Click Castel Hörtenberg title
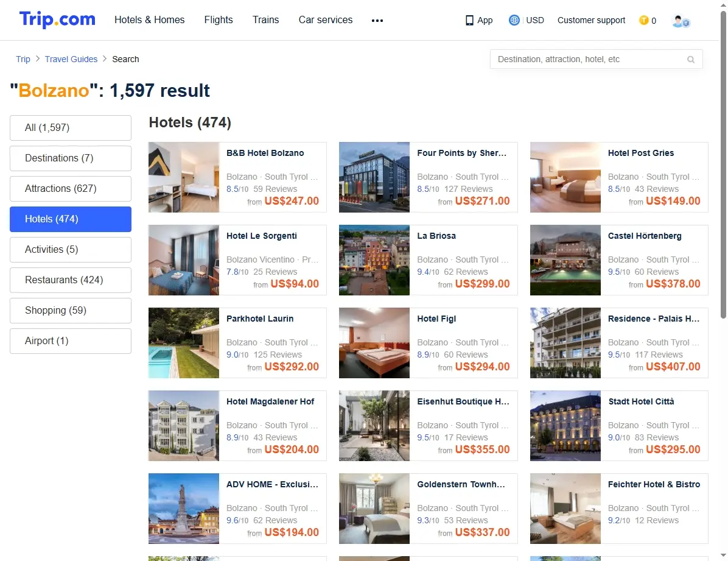 point(645,236)
